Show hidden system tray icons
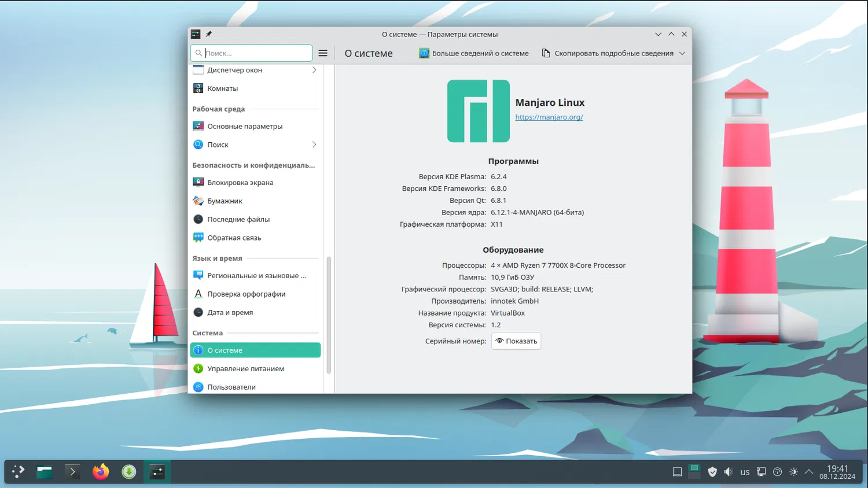 809,472
